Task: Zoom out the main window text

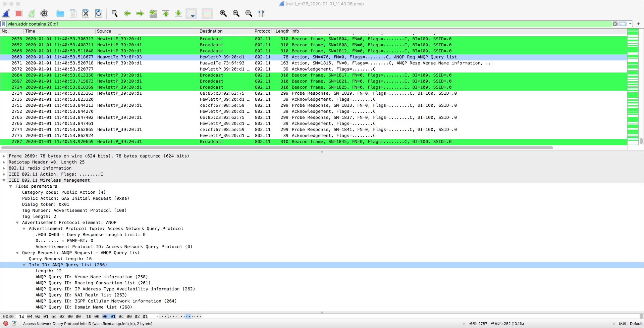Action: 236,13
